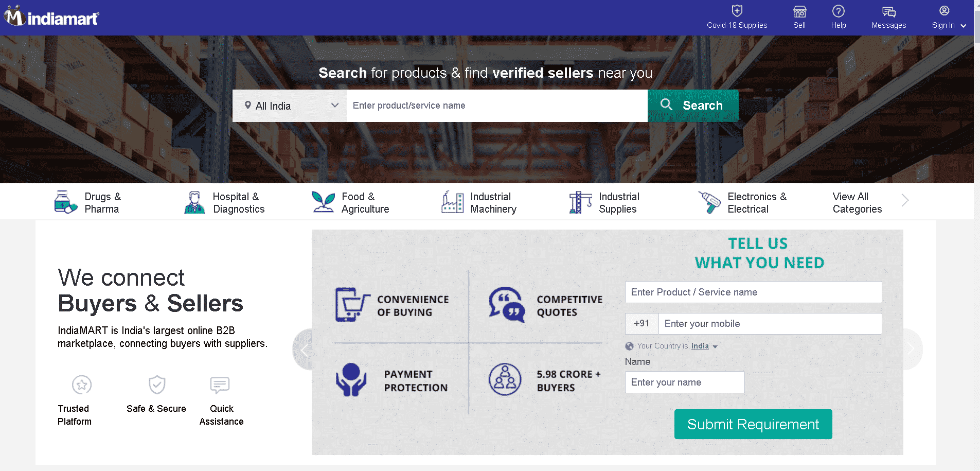The image size is (980, 471).
Task: Click the Covid-19 Supplies text link
Action: [x=737, y=25]
